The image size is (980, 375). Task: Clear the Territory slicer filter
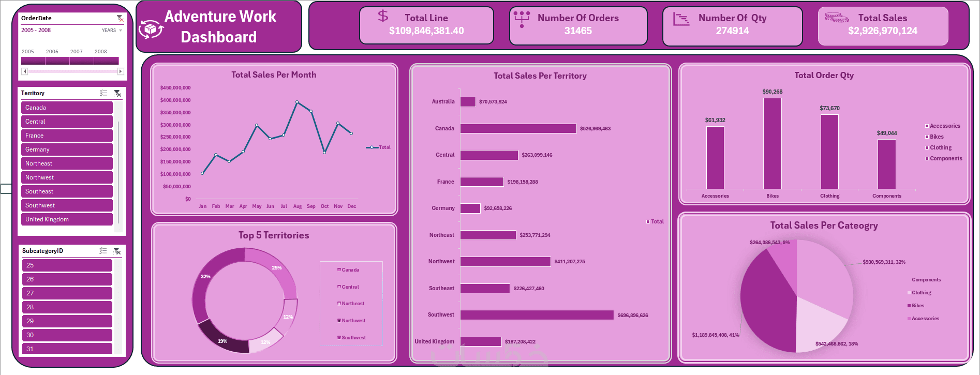pyautogui.click(x=117, y=93)
